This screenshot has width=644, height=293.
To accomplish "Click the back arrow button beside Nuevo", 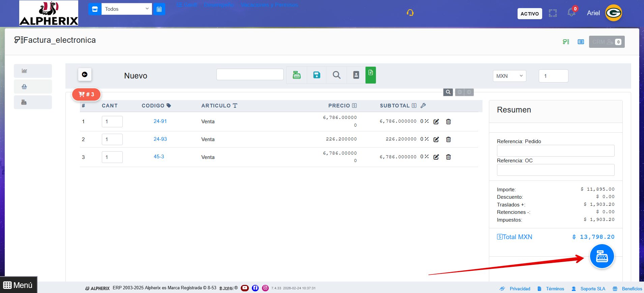I will point(85,74).
